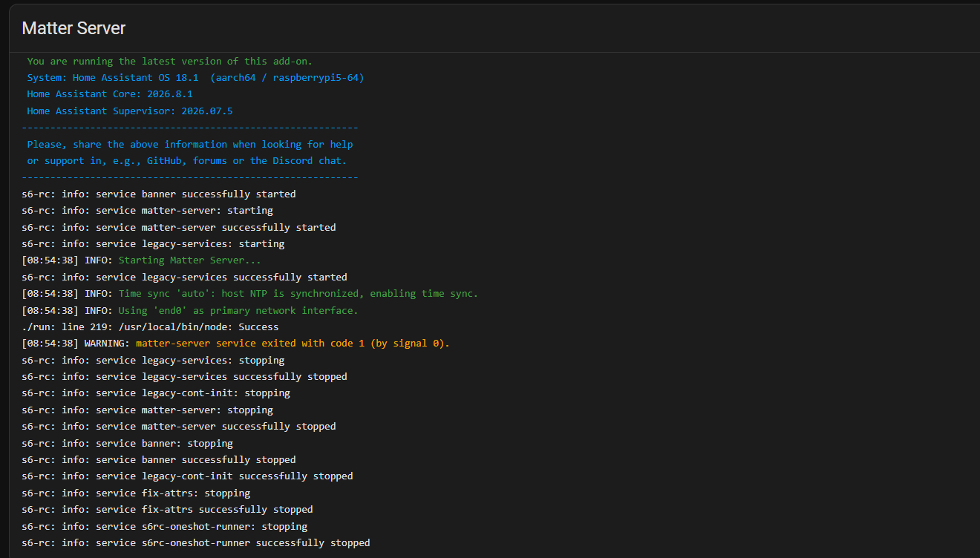Image resolution: width=980 pixels, height=558 pixels.
Task: Click the "s6rc-oneshot-runner successfully stopped" line
Action: 196,542
